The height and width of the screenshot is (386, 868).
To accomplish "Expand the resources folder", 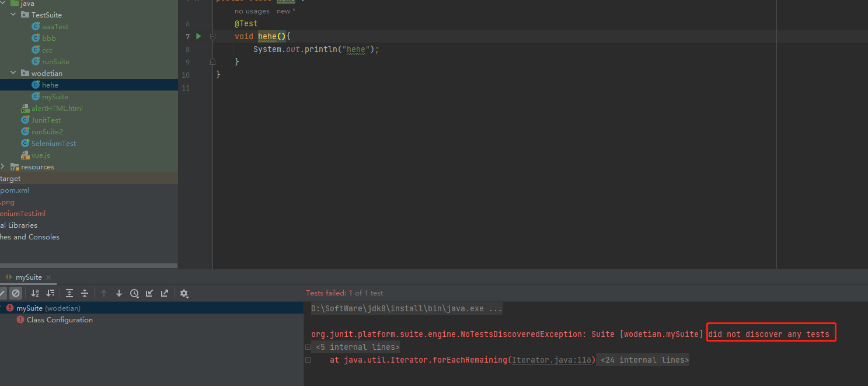I will click(2, 166).
